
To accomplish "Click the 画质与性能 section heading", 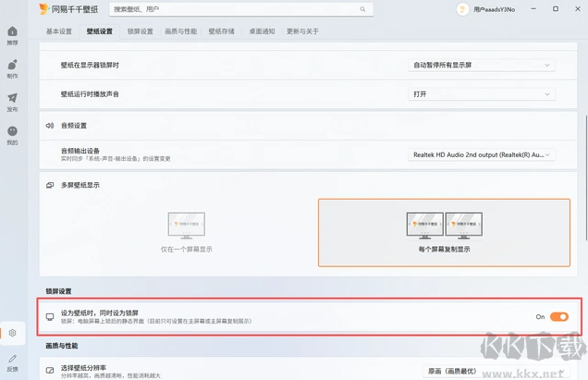I will pos(62,346).
